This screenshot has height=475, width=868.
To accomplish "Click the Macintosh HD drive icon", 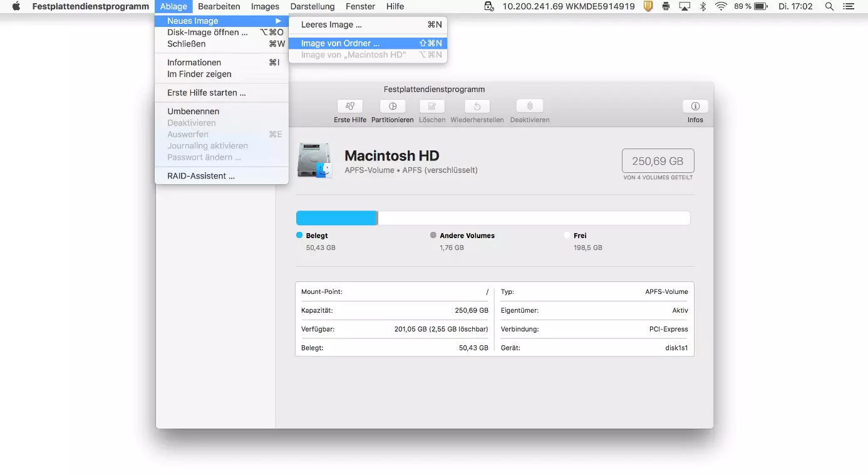I will (x=314, y=160).
